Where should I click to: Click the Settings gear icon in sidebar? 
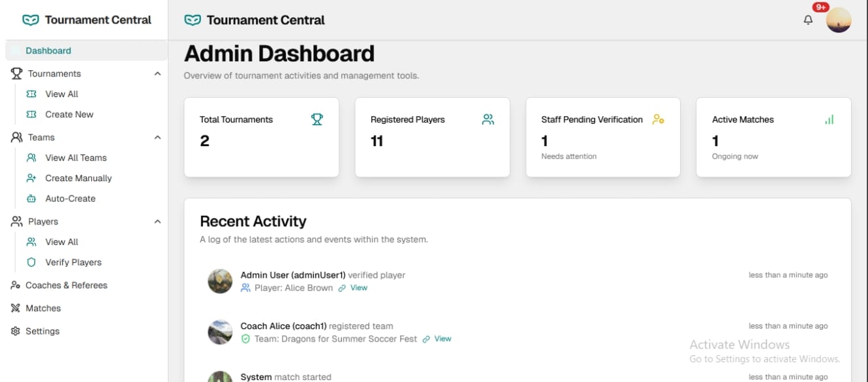click(16, 331)
